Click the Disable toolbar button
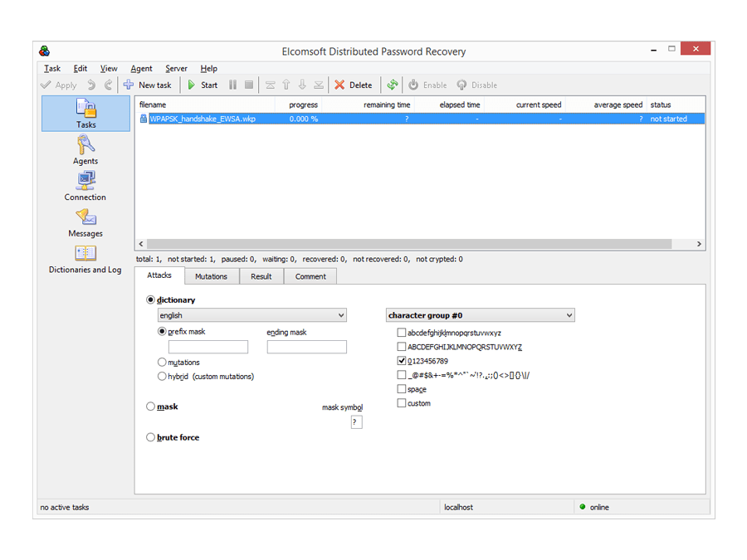747x560 pixels. pos(476,85)
